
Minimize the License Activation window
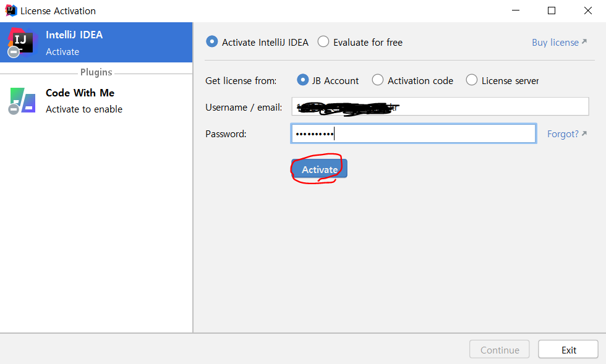[x=516, y=11]
